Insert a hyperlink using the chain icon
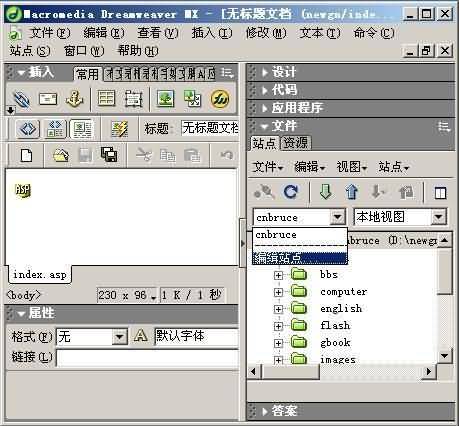 click(x=22, y=99)
